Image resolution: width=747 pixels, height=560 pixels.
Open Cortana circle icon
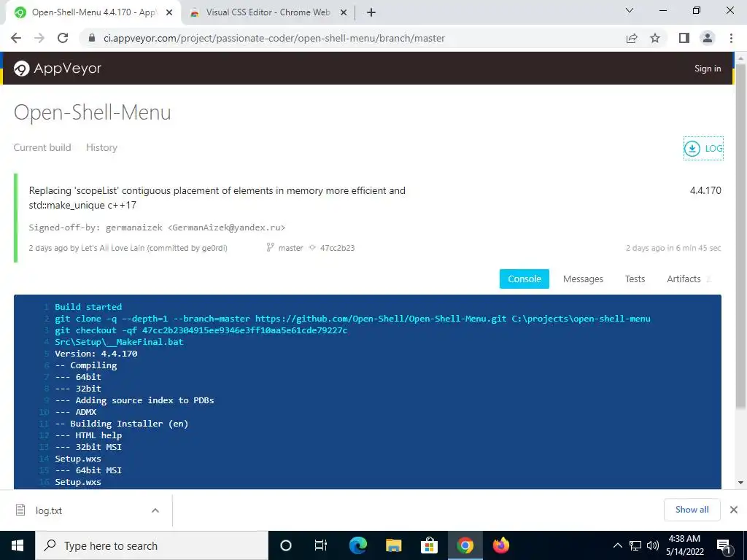(x=285, y=545)
